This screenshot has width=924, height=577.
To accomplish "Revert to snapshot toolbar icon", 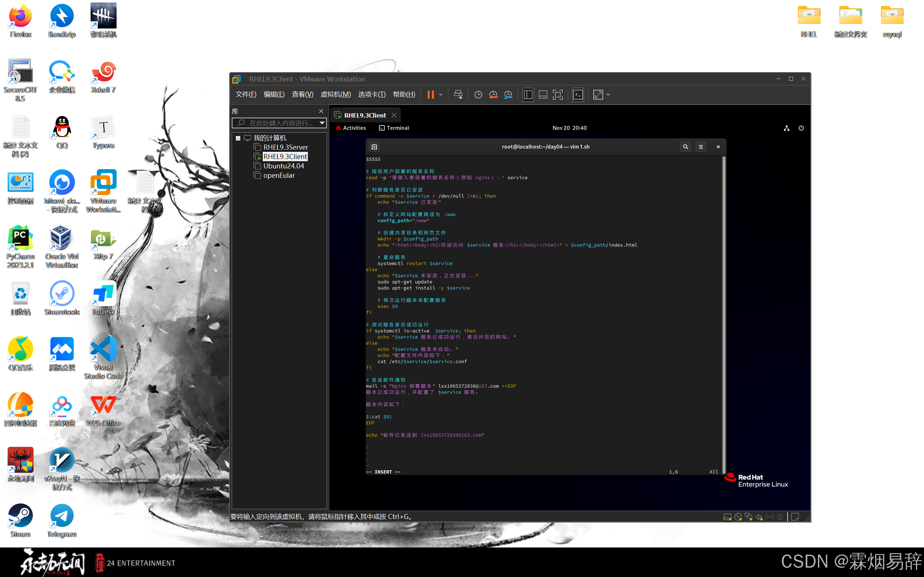I will pos(493,94).
